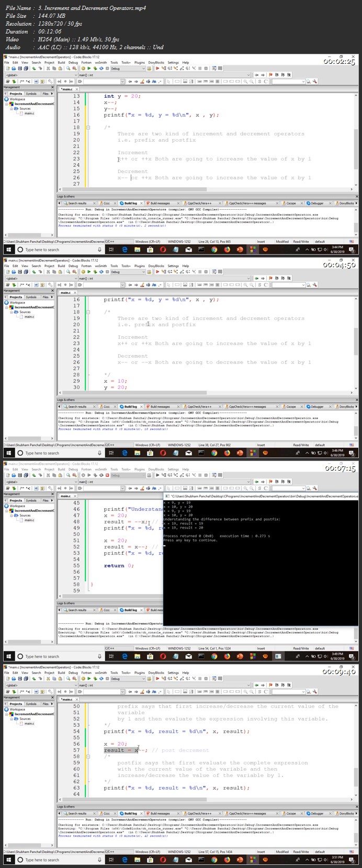Click 'return 0;' code line in 00:07:15 frame
This screenshot has width=362, height=868.
pos(119,565)
